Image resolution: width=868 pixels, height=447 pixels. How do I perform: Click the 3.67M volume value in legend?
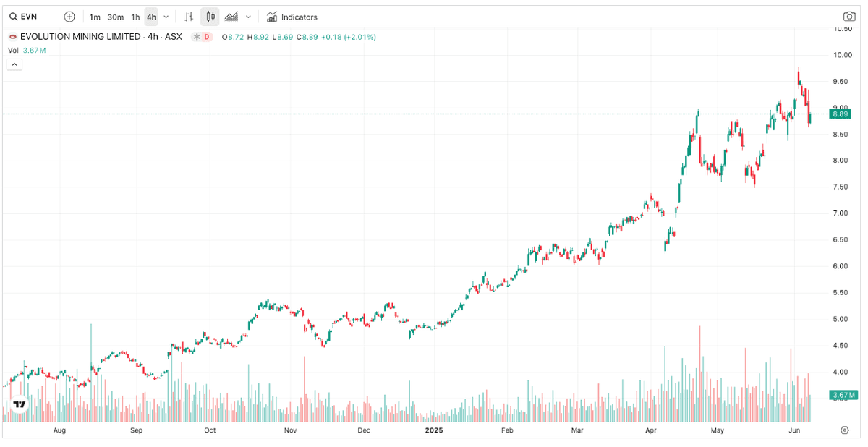point(33,50)
